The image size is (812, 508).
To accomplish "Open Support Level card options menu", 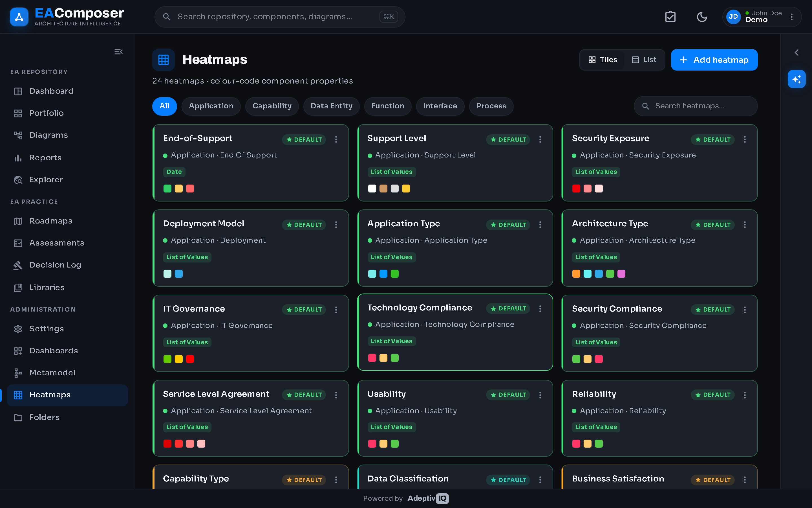I will point(540,139).
